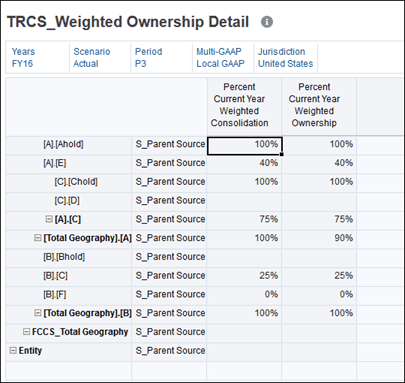Open the Scenario Actual selector

[100, 58]
